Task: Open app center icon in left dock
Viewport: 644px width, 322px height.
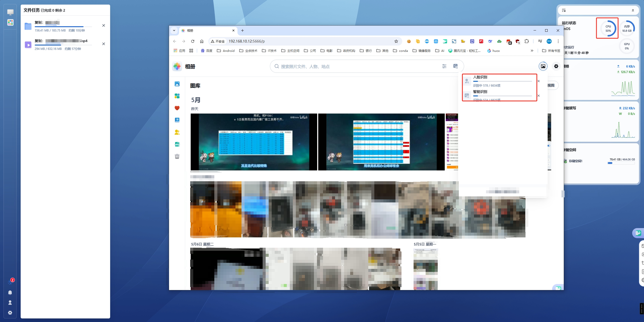Action: pyautogui.click(x=10, y=22)
